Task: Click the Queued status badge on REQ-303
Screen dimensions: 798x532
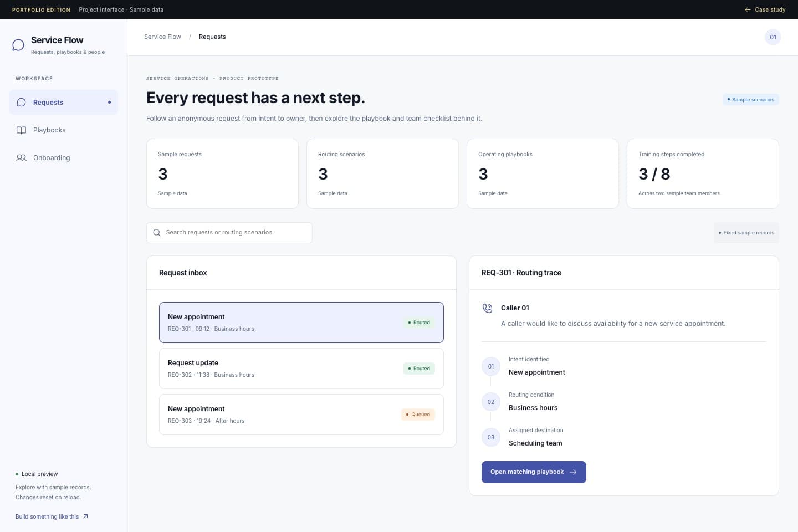Action: [418, 415]
